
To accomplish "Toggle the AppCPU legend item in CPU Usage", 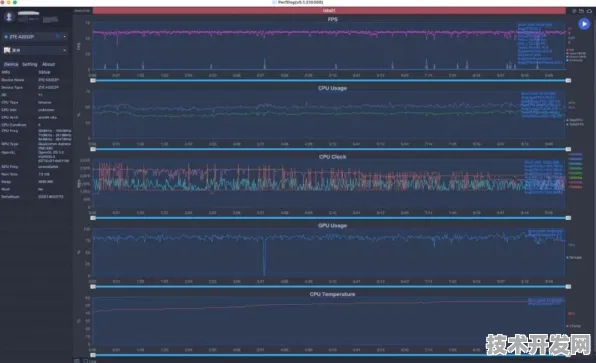I will pyautogui.click(x=575, y=120).
